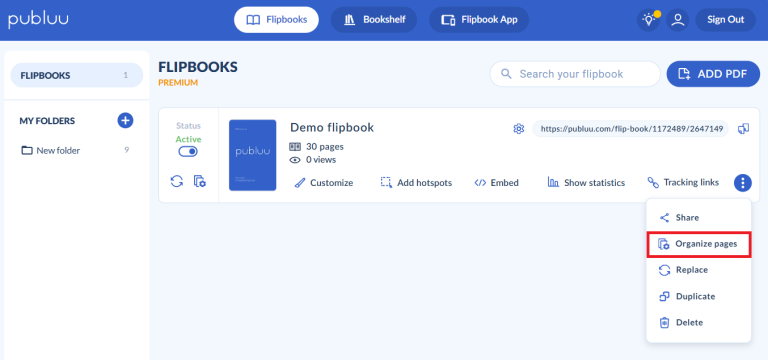Screen dimensions: 768x360
Task: Click Add hotspots
Action: click(x=416, y=183)
